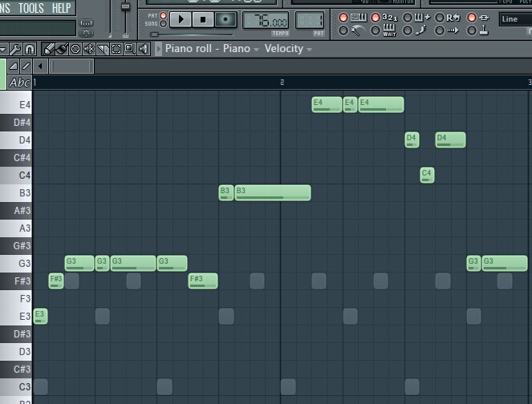
Task: Select the E3 note at bar 1
Action: pos(41,316)
